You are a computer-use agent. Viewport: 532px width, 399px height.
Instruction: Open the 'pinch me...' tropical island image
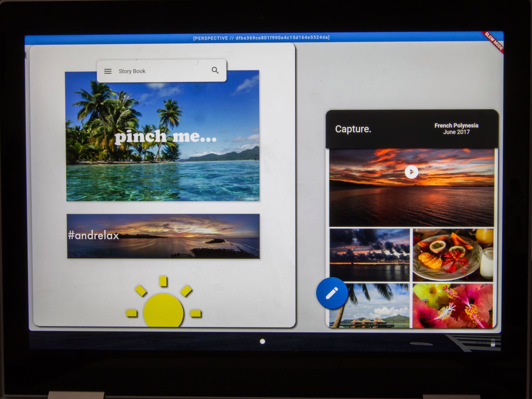(163, 136)
